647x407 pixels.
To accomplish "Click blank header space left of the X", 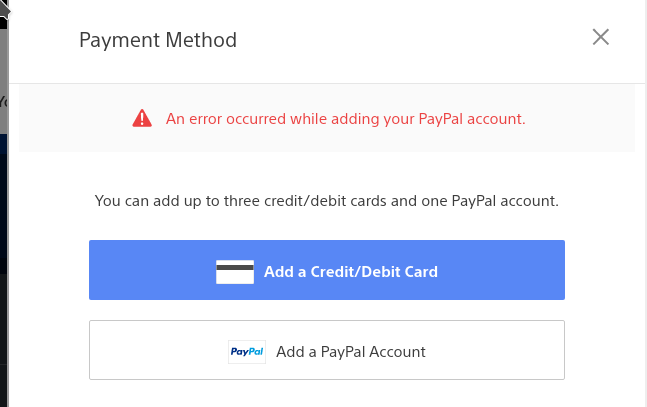I will pos(420,40).
